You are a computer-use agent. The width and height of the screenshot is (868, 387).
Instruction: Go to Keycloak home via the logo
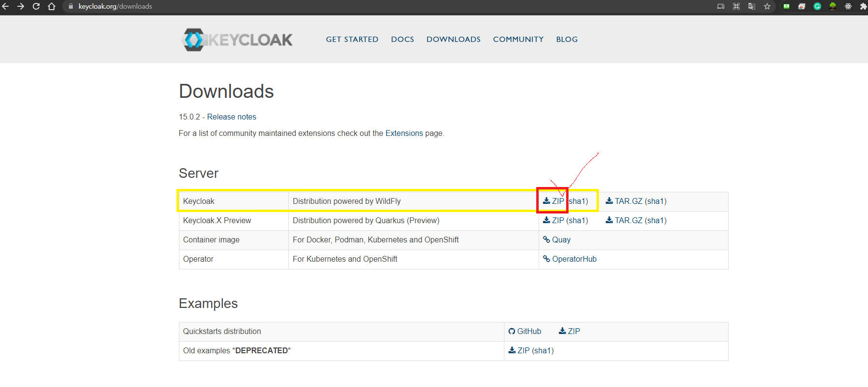(237, 40)
